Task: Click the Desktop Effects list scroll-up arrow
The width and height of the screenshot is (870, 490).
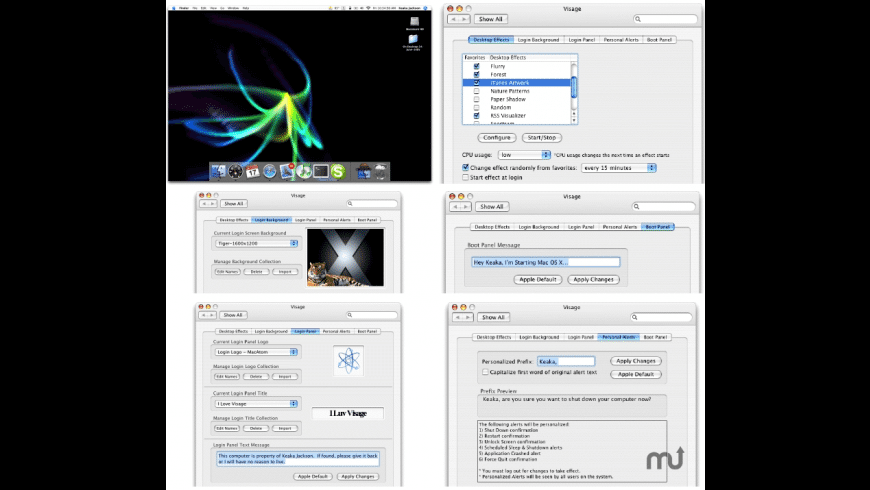Action: point(574,114)
